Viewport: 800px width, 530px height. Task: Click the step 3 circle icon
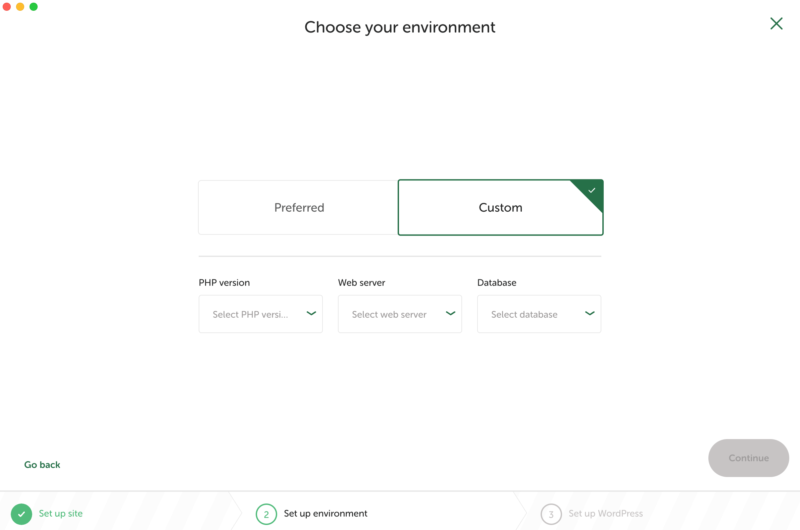pyautogui.click(x=551, y=514)
